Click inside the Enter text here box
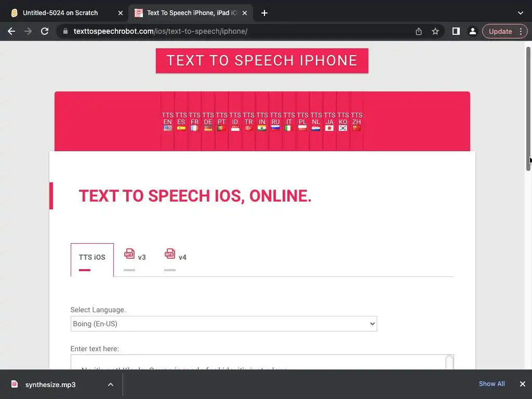The width and height of the screenshot is (532, 399). pyautogui.click(x=262, y=362)
